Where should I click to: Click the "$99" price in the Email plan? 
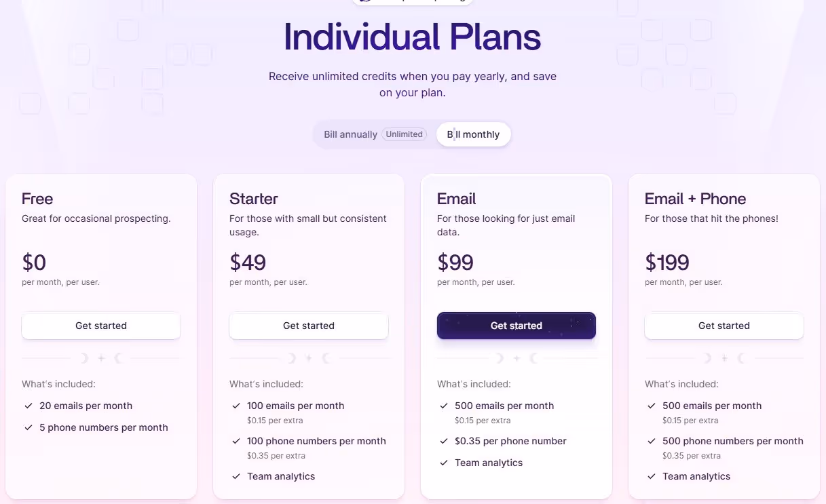[455, 263]
